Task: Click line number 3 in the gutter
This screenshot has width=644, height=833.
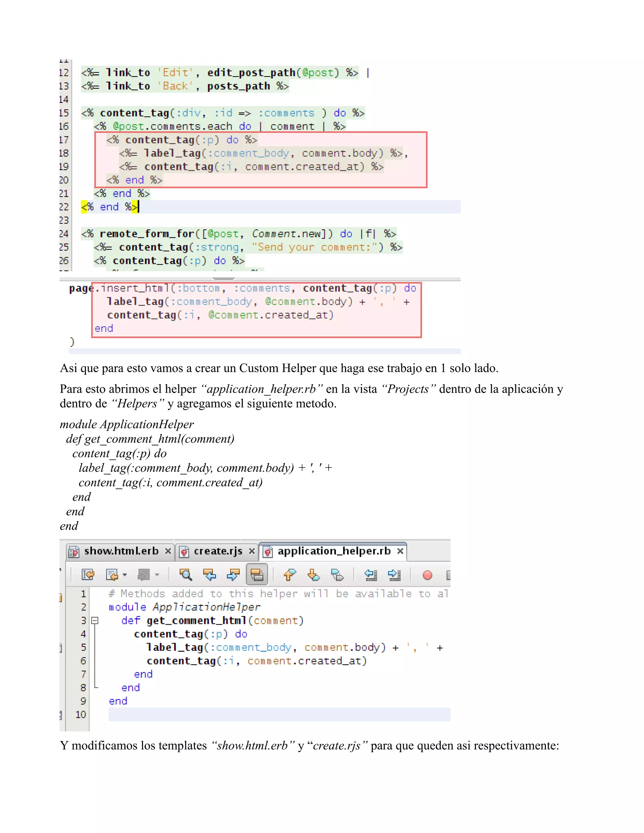Action: click(x=83, y=621)
